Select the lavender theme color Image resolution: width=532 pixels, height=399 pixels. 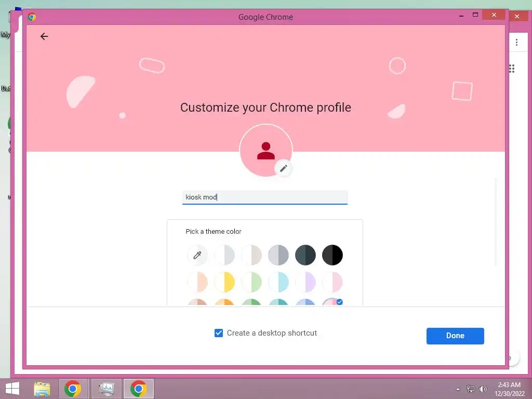305,282
